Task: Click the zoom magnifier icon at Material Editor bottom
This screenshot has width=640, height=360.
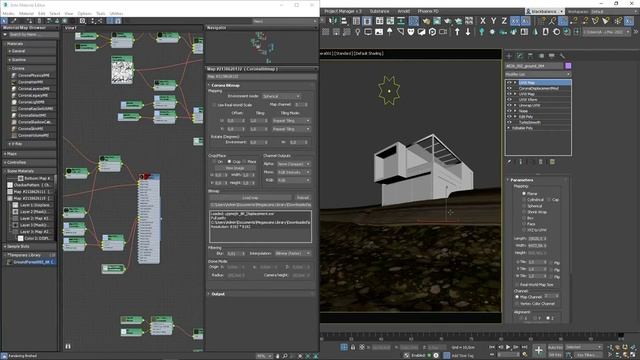Action: click(x=285, y=356)
